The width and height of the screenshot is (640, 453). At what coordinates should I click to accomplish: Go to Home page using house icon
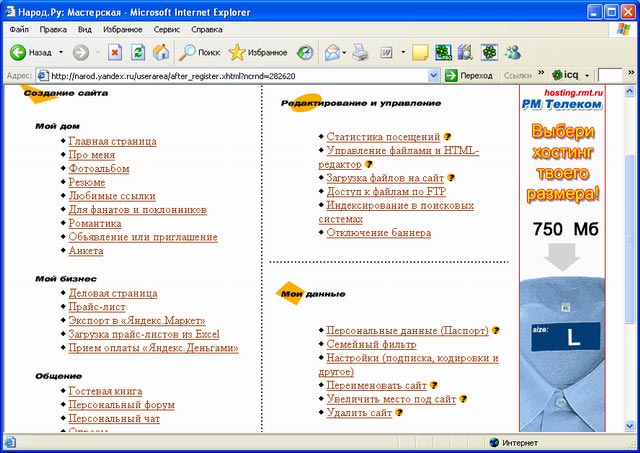coord(161,53)
